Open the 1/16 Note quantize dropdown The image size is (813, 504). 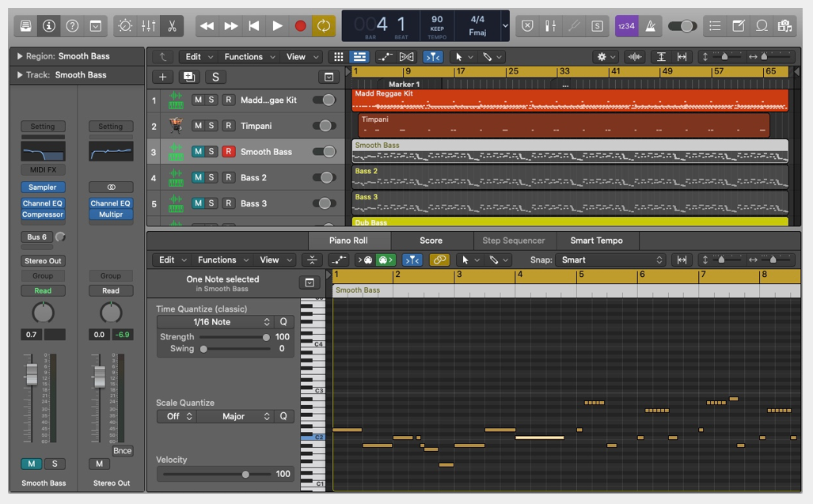pos(215,322)
